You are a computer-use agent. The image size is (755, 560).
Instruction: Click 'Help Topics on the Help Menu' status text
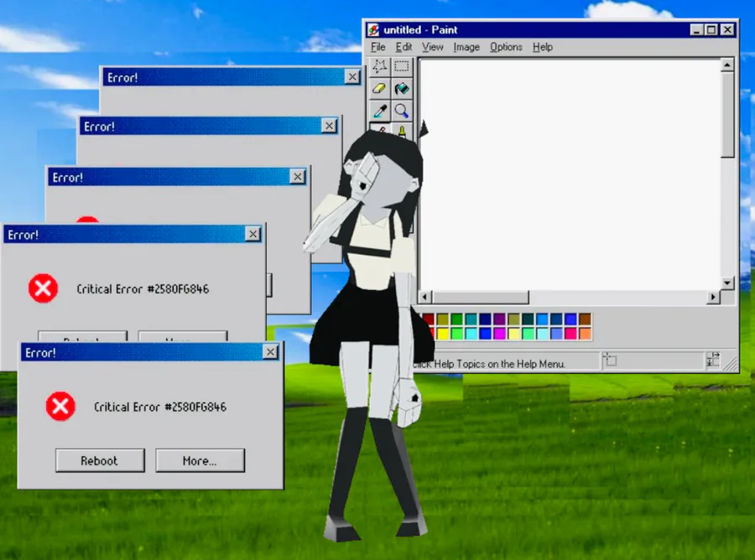tap(499, 364)
